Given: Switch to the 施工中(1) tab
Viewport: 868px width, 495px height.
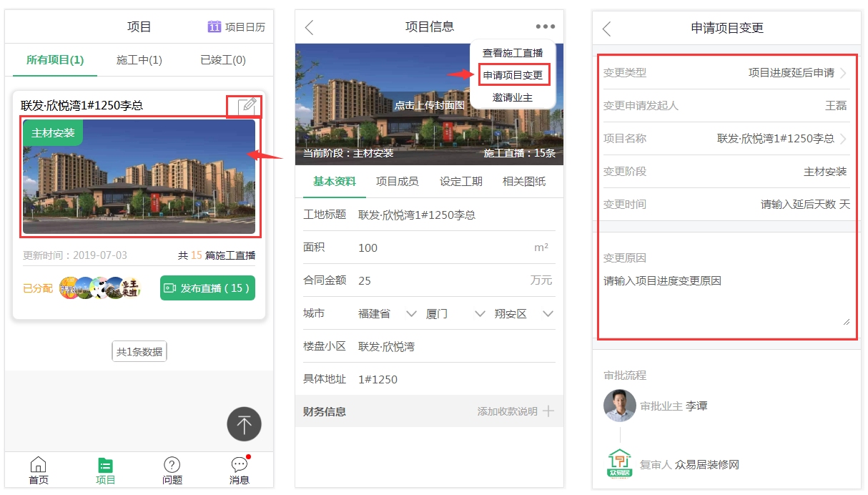Looking at the screenshot, I should click(139, 60).
